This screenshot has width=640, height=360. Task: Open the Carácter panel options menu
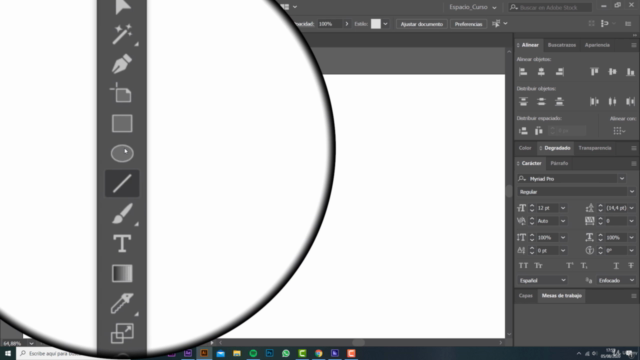[633, 163]
